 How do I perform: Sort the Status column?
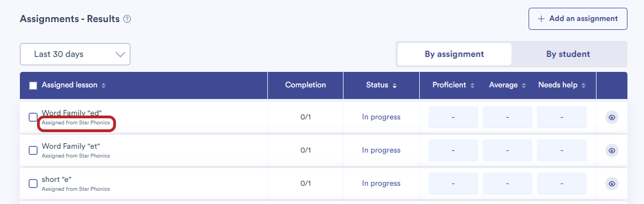(x=394, y=86)
